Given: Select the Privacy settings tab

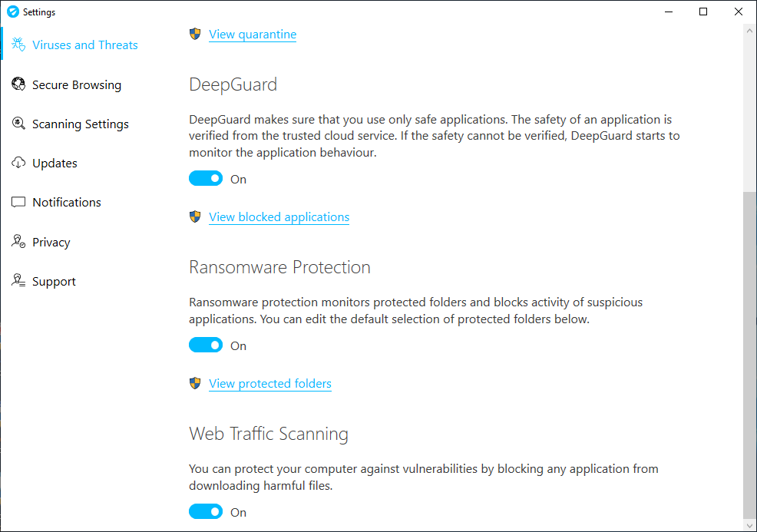Looking at the screenshot, I should [x=51, y=243].
